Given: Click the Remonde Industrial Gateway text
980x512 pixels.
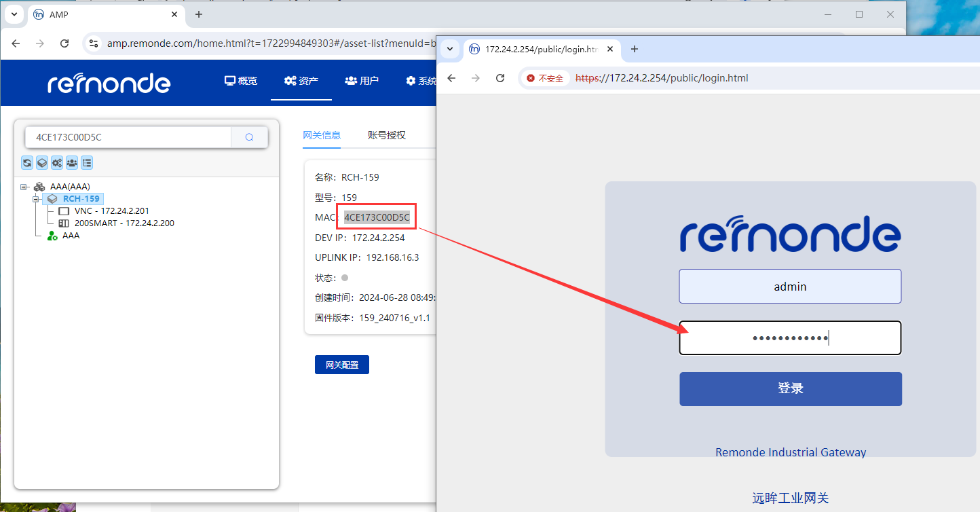Looking at the screenshot, I should coord(791,452).
